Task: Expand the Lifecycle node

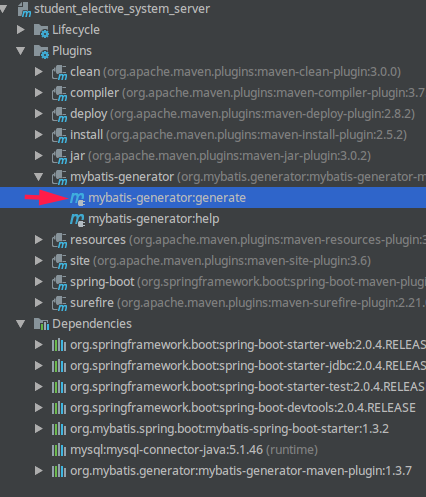Action: 21,30
